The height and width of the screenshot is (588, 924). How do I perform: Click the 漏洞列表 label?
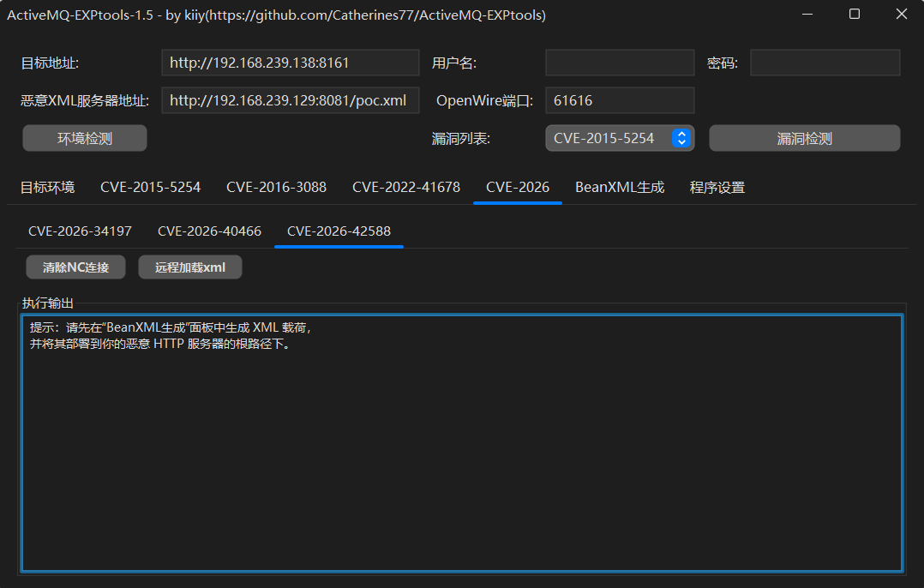tap(461, 139)
